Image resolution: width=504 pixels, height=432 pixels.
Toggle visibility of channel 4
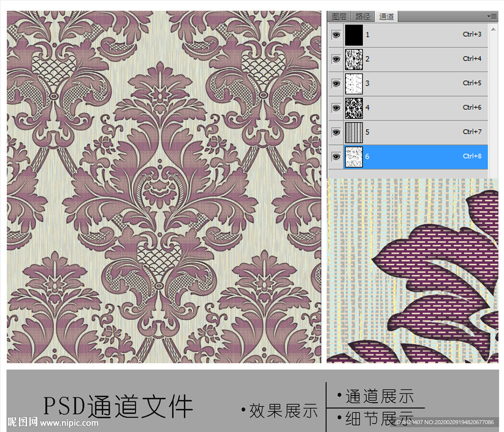point(336,108)
